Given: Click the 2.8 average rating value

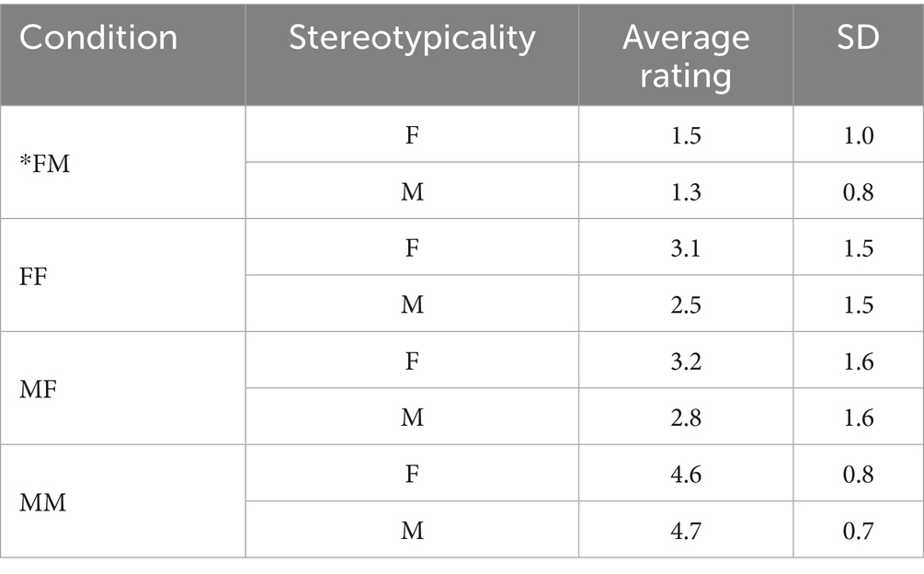Looking at the screenshot, I should pyautogui.click(x=686, y=418).
